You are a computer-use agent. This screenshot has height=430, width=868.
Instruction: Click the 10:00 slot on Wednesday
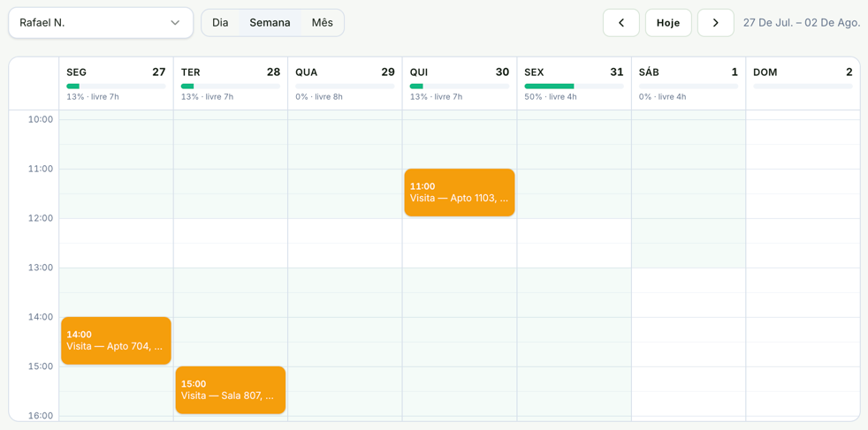coord(345,132)
